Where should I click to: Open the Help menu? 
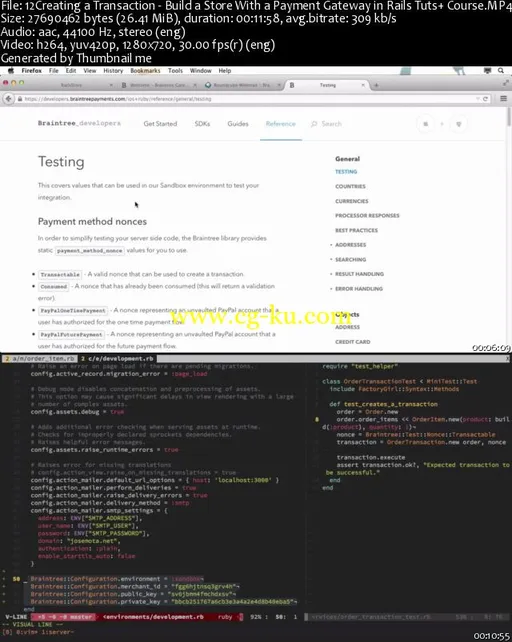[x=224, y=70]
